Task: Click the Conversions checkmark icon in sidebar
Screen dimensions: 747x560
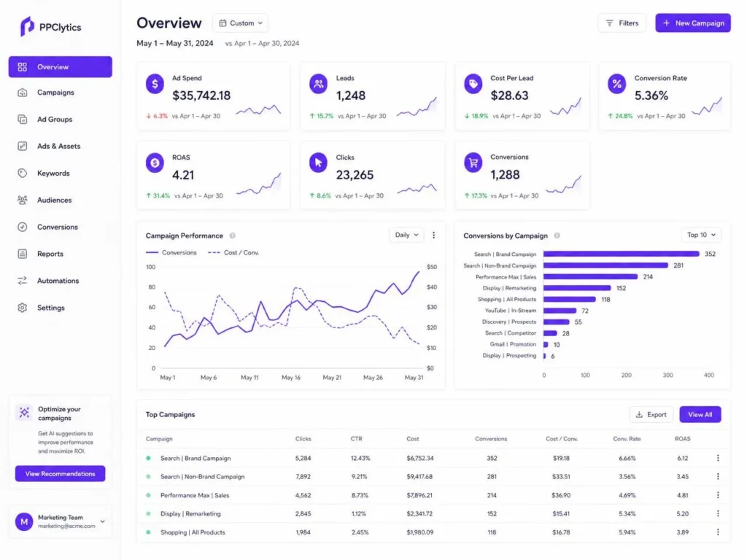Action: (x=23, y=227)
